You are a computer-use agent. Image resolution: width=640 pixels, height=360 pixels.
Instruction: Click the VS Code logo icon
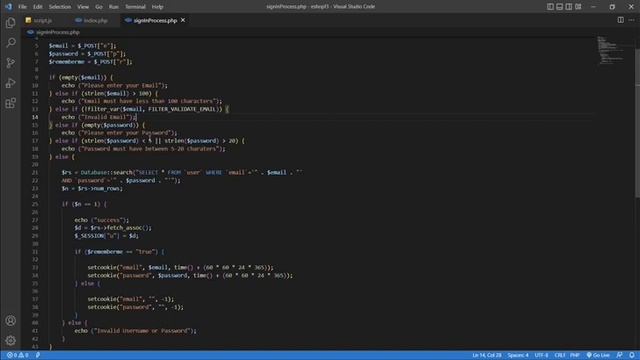pos(8,7)
